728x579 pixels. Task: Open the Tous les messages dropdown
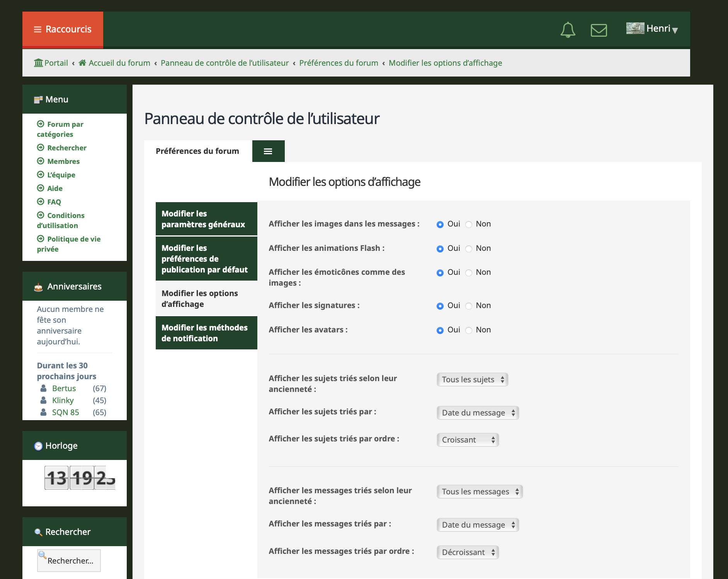tap(480, 492)
